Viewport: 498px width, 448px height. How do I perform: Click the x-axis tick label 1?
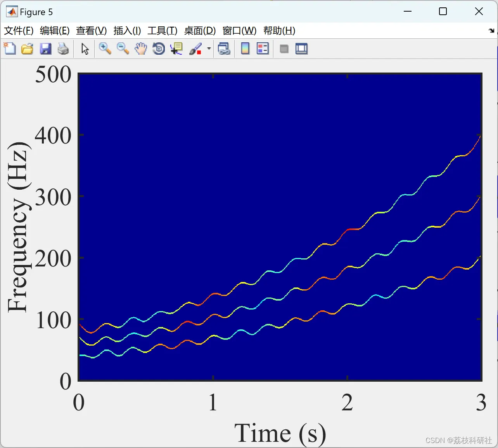[213, 403]
